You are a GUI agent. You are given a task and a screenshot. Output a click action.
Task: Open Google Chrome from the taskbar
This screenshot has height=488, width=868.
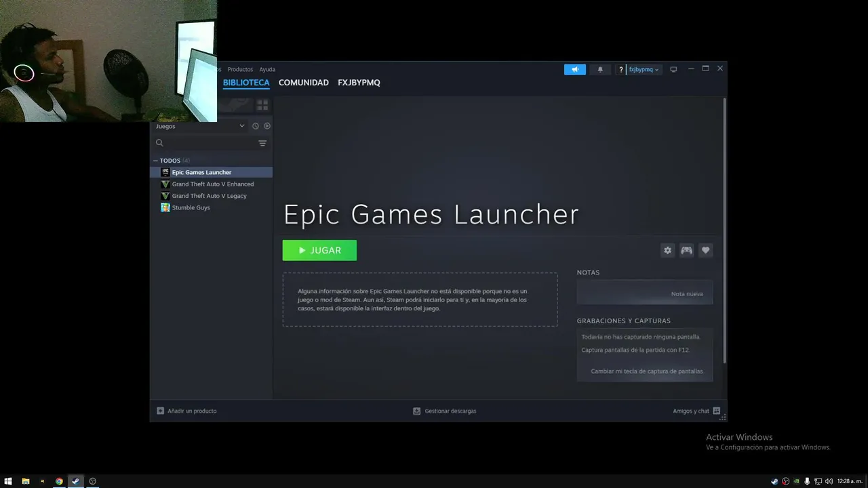[59, 481]
